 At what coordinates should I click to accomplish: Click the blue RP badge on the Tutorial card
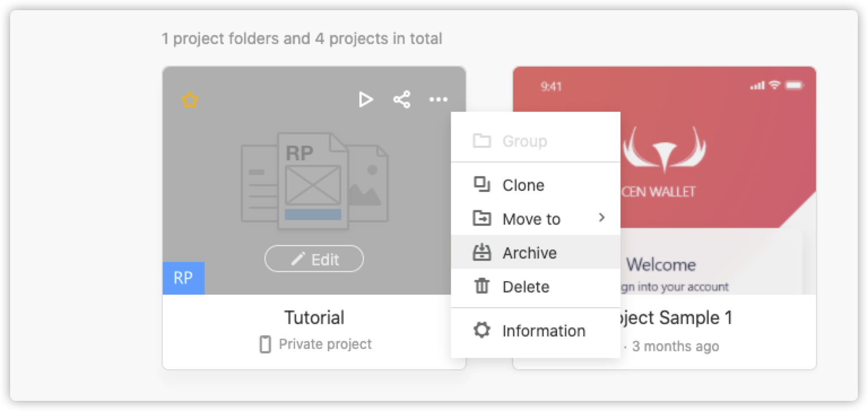pyautogui.click(x=183, y=278)
